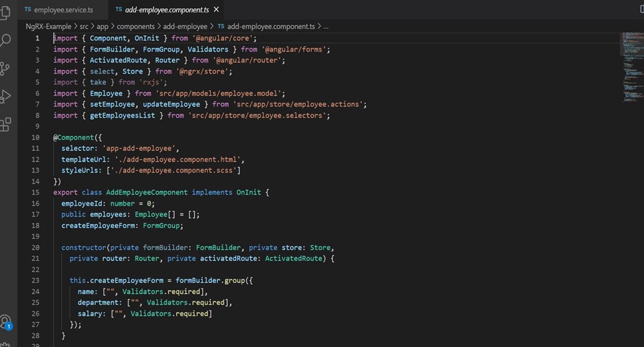Open the Source Control view icon
Screen dimensions: 644x347
point(6,68)
